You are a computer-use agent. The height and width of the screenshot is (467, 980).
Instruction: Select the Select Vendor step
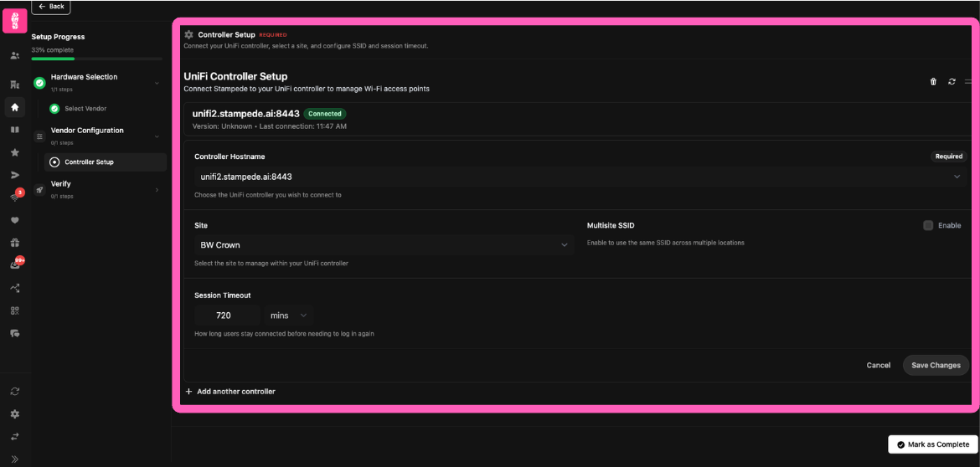85,109
